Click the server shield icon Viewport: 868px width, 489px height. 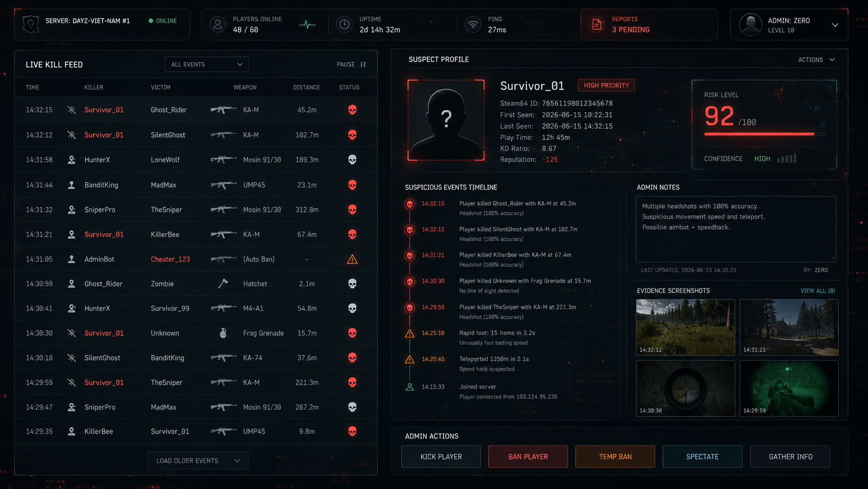pos(31,24)
